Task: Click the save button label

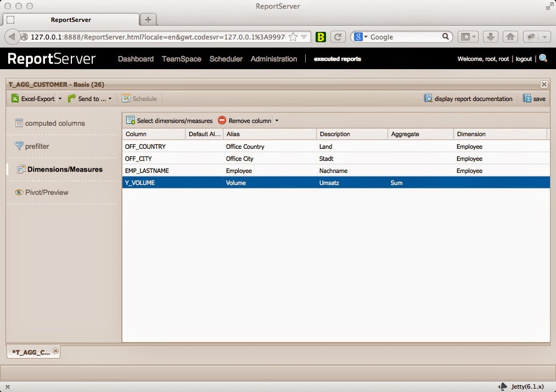Action: (x=539, y=99)
